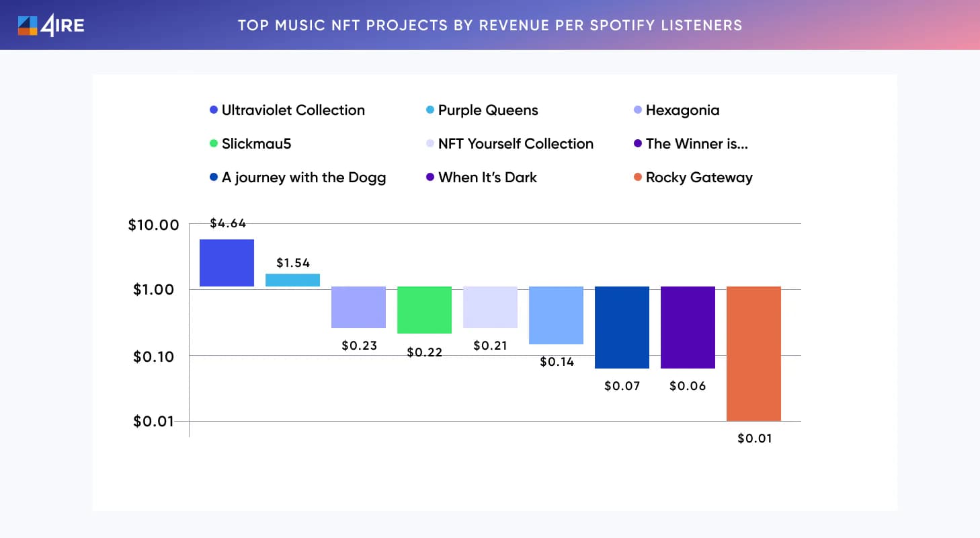Click the $0.22 value label

[425, 352]
